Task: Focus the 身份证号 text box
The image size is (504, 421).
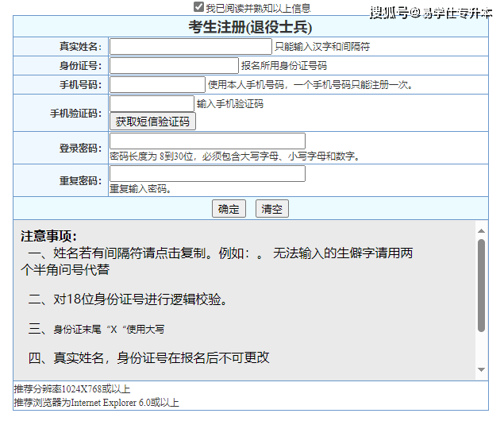Action: 174,66
